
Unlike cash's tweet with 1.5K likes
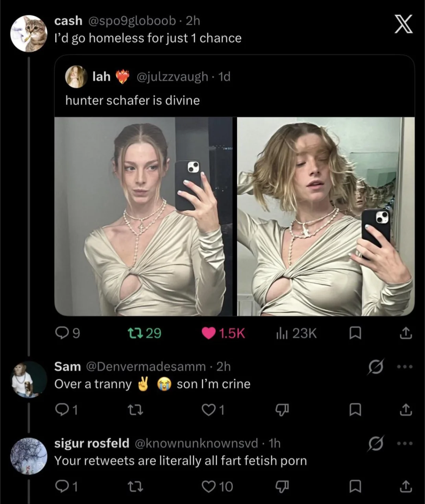click(209, 334)
